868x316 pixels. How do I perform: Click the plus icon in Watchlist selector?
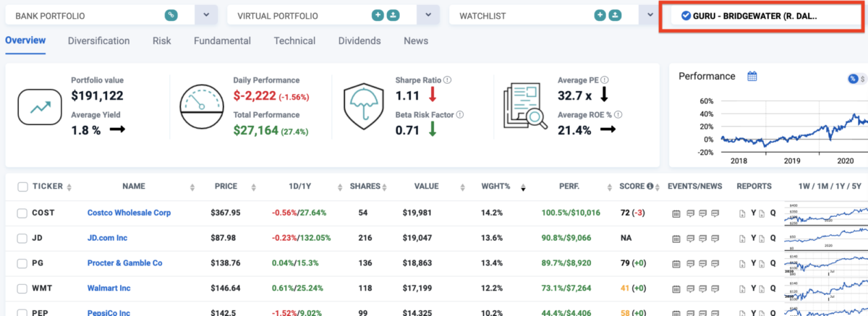(600, 14)
